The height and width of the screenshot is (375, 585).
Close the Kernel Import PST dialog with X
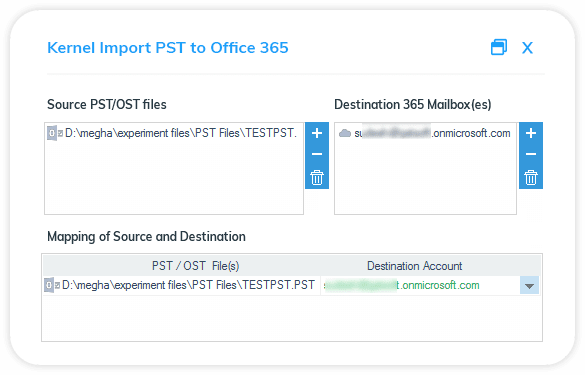coord(527,48)
